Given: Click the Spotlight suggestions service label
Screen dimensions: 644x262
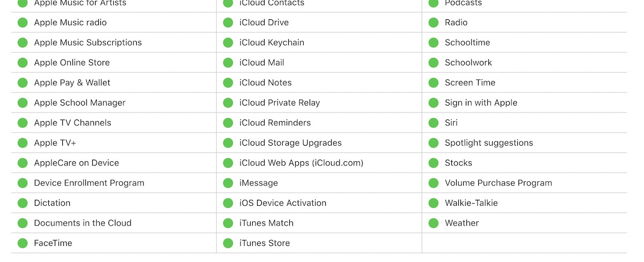Looking at the screenshot, I should 489,143.
